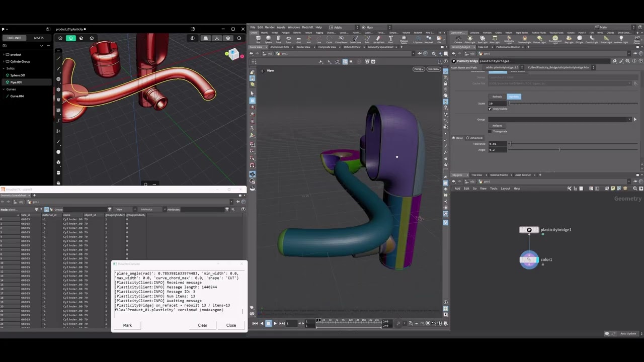Select the Torus shelf tool
Image resolution: width=644 pixels, height=362 pixels.
288,39
